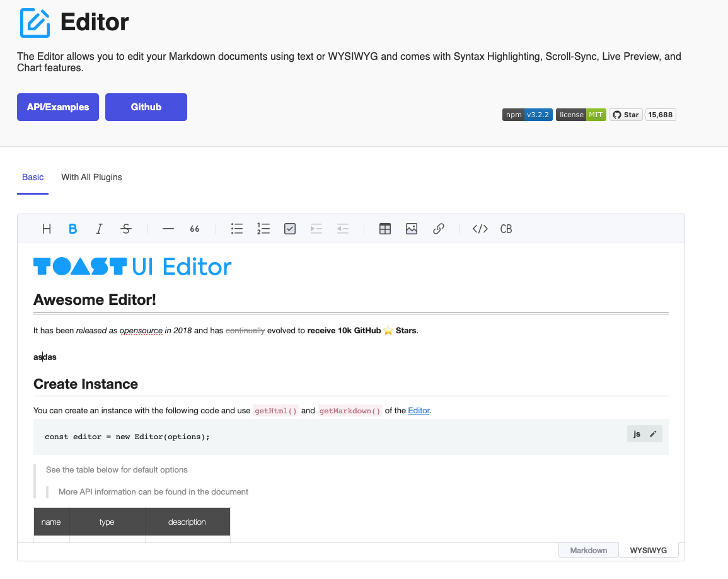Insert a table
This screenshot has height=579, width=728.
pyautogui.click(x=385, y=229)
